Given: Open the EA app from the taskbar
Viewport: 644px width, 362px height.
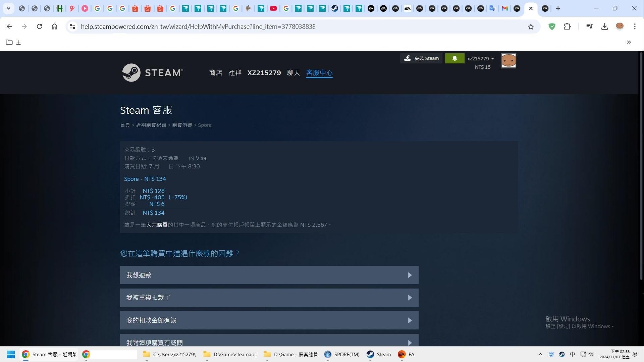Looking at the screenshot, I should coord(401,354).
